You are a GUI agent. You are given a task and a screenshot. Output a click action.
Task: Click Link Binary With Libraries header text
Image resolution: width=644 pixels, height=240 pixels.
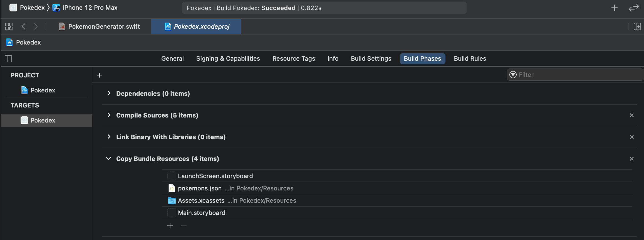pos(171,137)
